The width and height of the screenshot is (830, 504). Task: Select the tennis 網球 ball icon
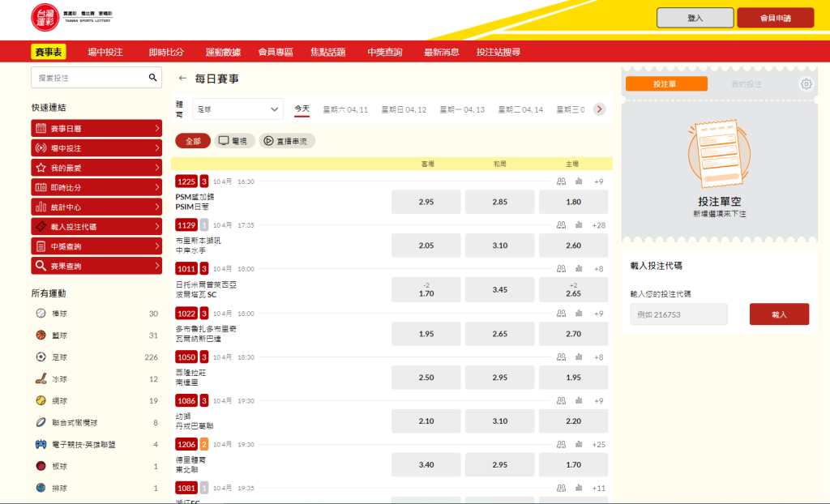pyautogui.click(x=41, y=400)
